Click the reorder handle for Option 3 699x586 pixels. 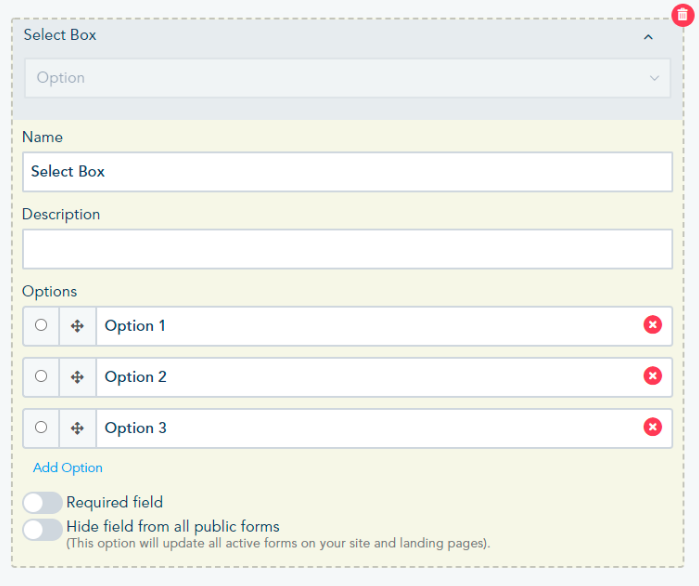[x=77, y=428]
